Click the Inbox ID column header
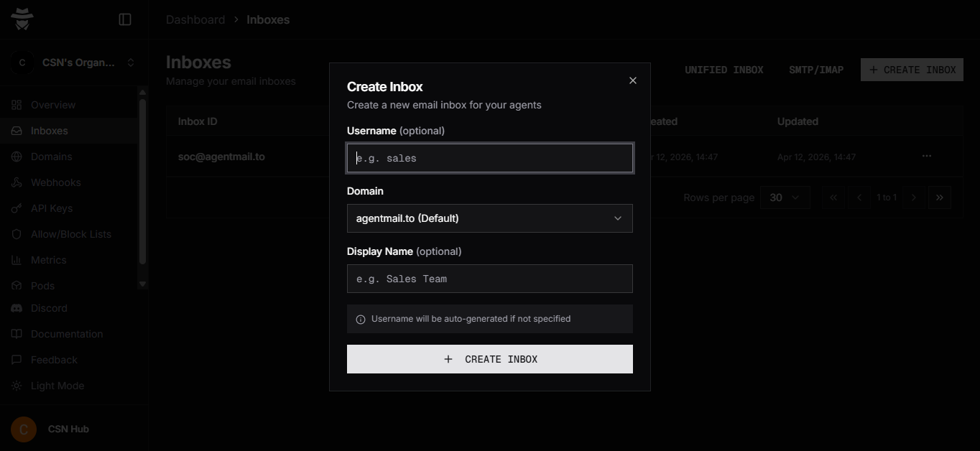Image resolution: width=980 pixels, height=451 pixels. (198, 121)
